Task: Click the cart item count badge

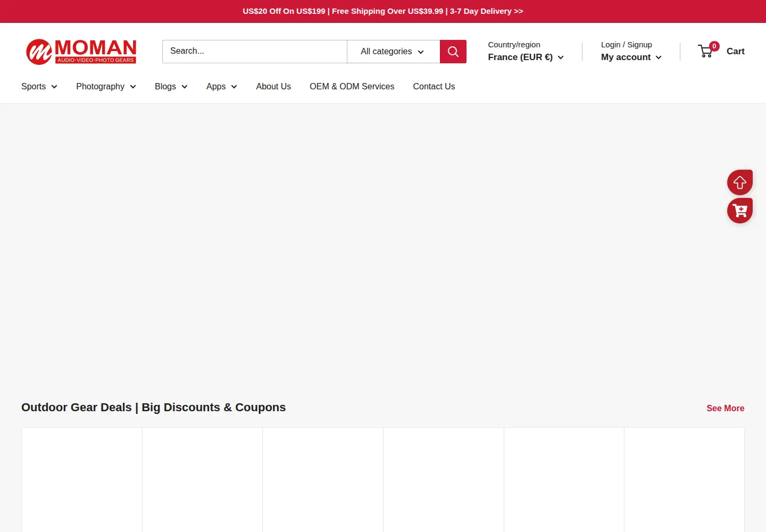Action: click(714, 46)
